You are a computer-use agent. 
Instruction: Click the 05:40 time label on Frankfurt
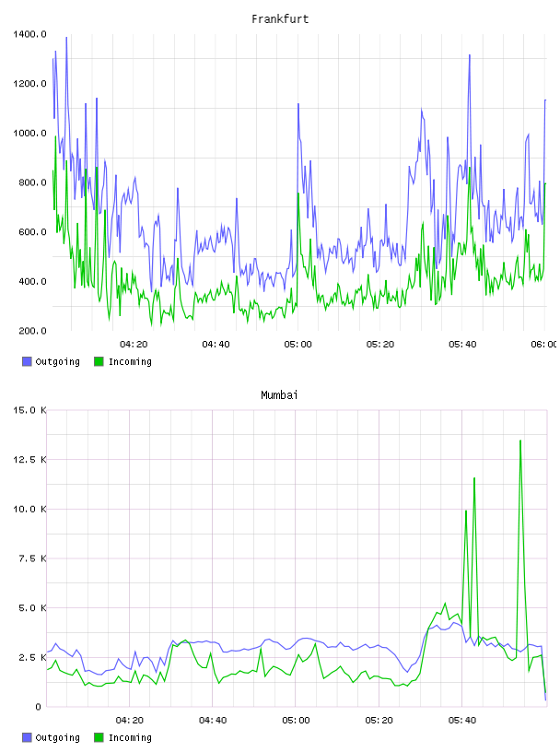[x=462, y=345]
